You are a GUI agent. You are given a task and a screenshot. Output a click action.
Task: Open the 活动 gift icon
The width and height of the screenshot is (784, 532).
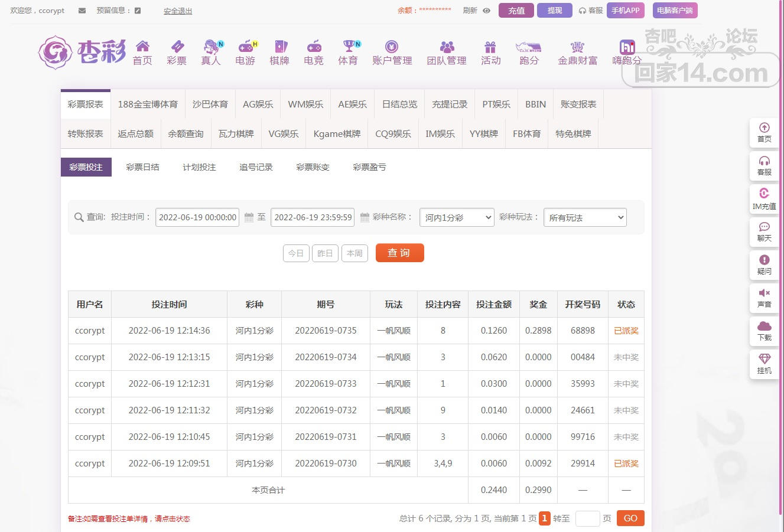[x=490, y=47]
